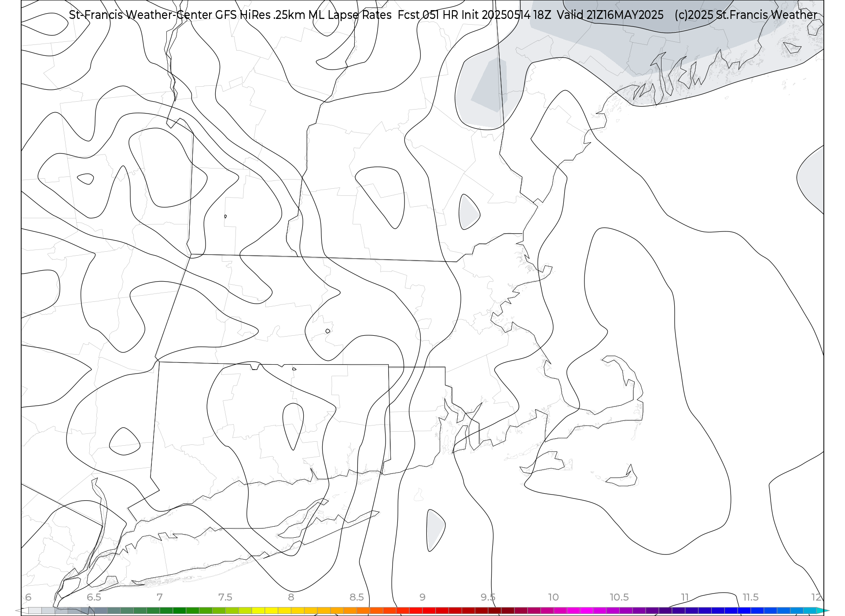Click the colorbar label '9.5'
Viewport: 845px width, 616px height.
coord(488,597)
